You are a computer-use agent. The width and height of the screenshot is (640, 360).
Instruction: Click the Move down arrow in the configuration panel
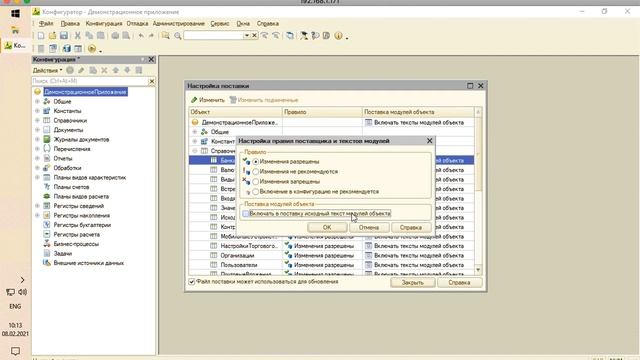click(127, 70)
